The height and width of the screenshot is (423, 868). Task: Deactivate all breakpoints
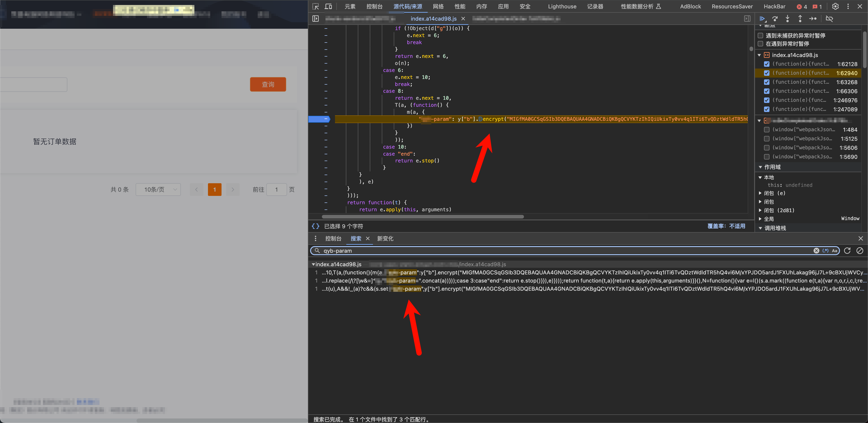click(829, 19)
